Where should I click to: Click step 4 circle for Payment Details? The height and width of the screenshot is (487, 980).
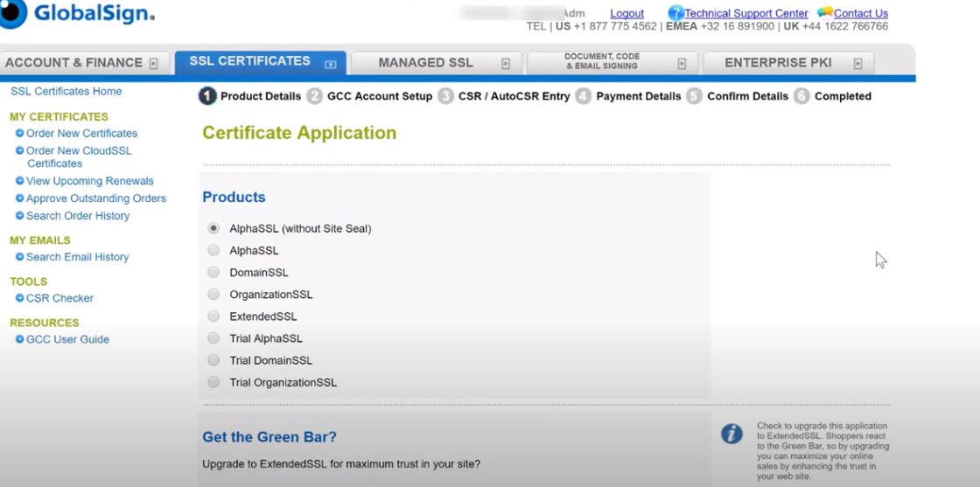point(583,96)
